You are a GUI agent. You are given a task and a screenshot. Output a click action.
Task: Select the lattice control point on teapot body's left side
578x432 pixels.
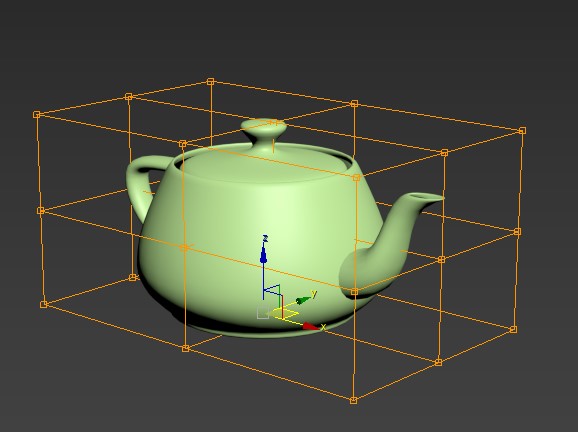(x=184, y=248)
